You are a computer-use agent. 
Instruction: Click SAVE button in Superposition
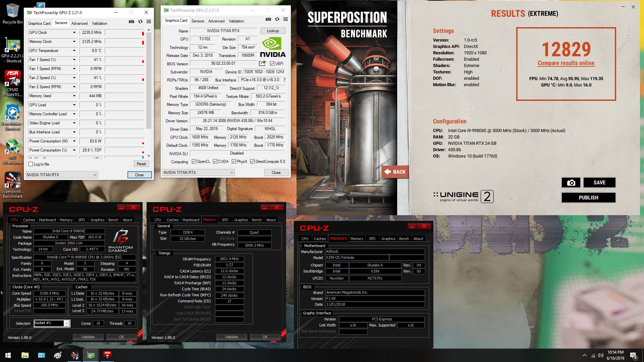pyautogui.click(x=599, y=183)
